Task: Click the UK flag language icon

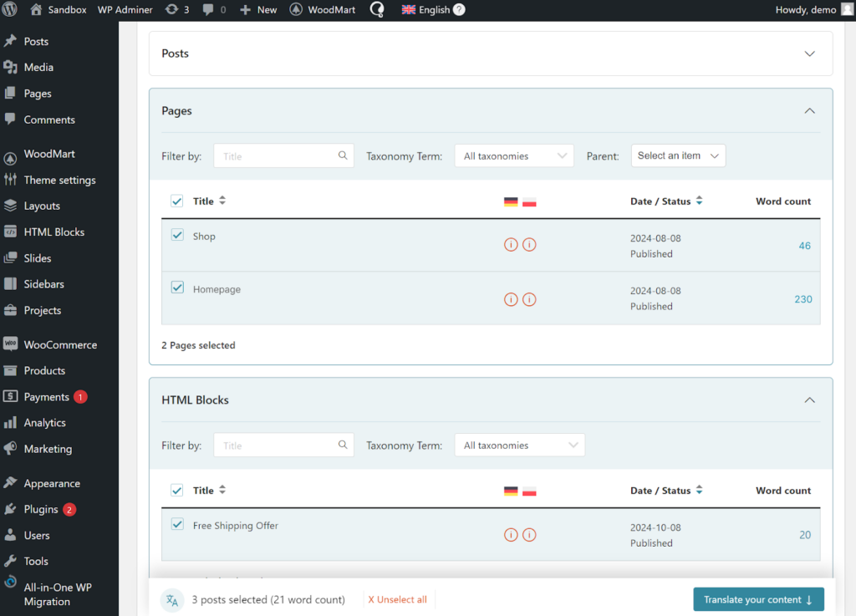Action: (x=408, y=9)
